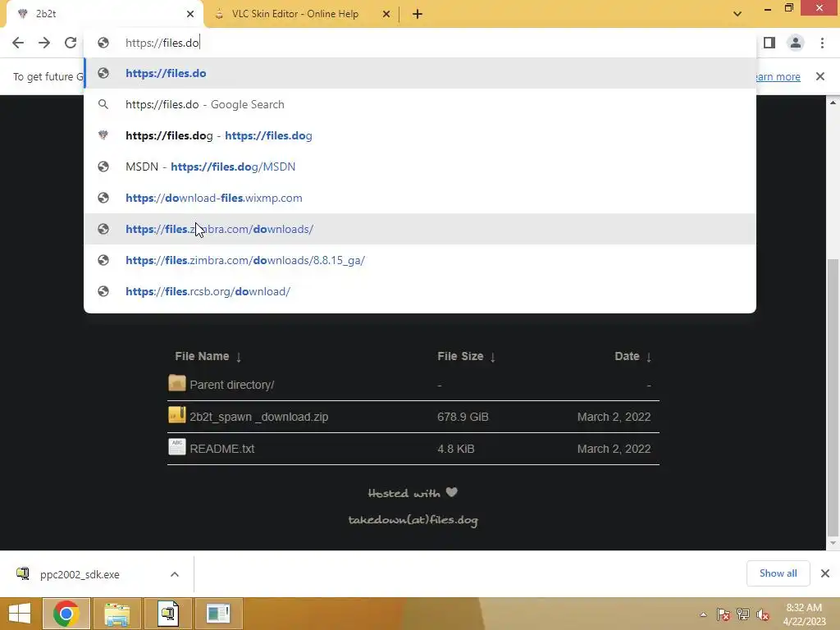
Task: Click the File Size sort arrow
Action: tap(493, 358)
